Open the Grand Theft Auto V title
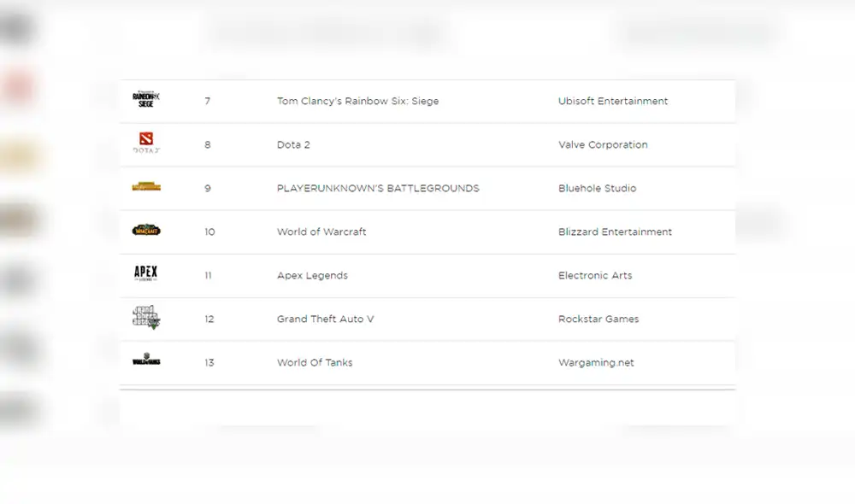Viewport: 855px width, 504px height. point(325,319)
